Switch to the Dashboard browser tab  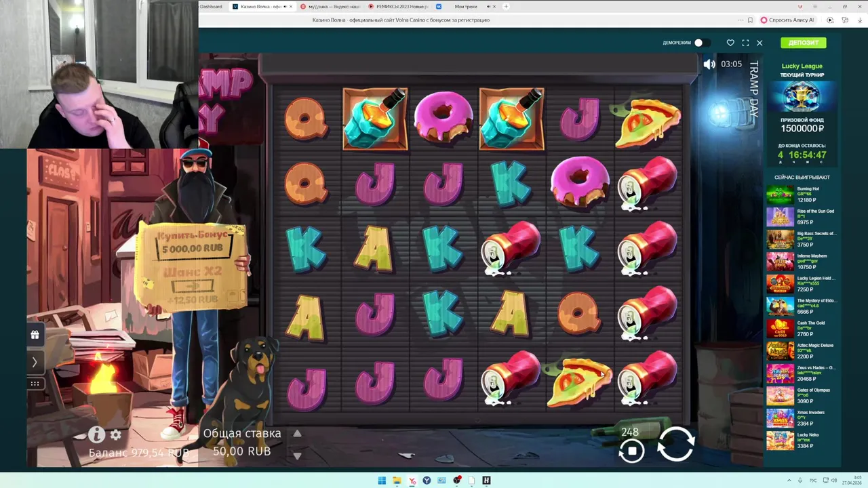pos(211,6)
